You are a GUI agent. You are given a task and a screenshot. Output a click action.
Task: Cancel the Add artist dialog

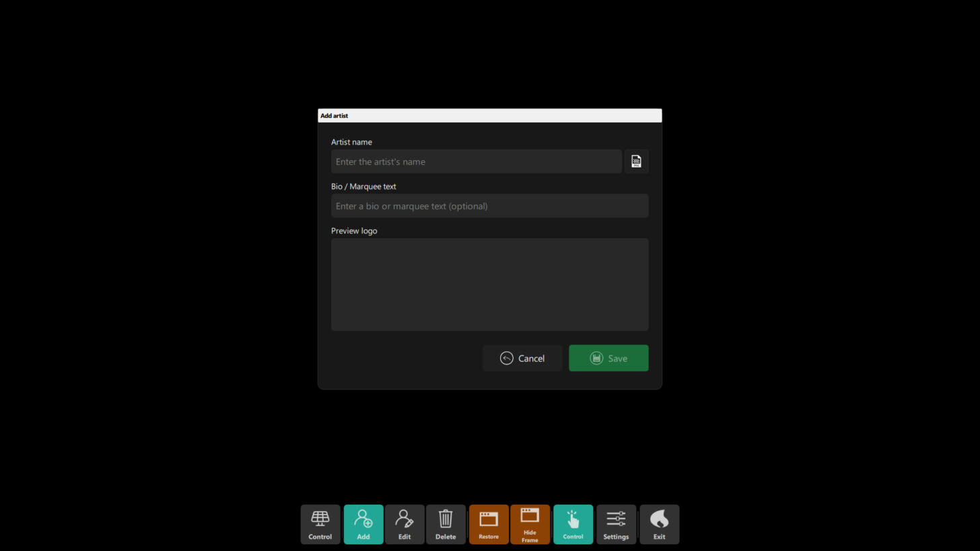[x=522, y=358]
